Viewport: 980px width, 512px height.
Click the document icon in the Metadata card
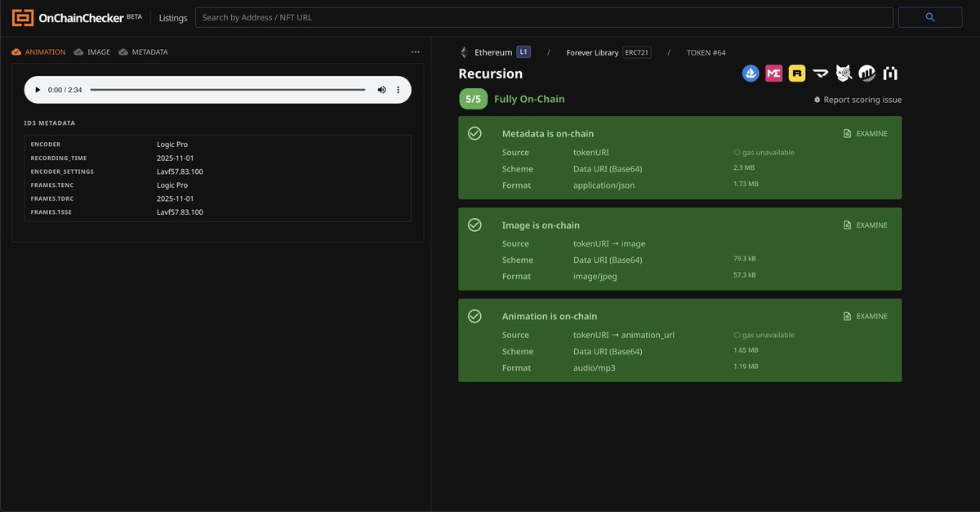[847, 134]
